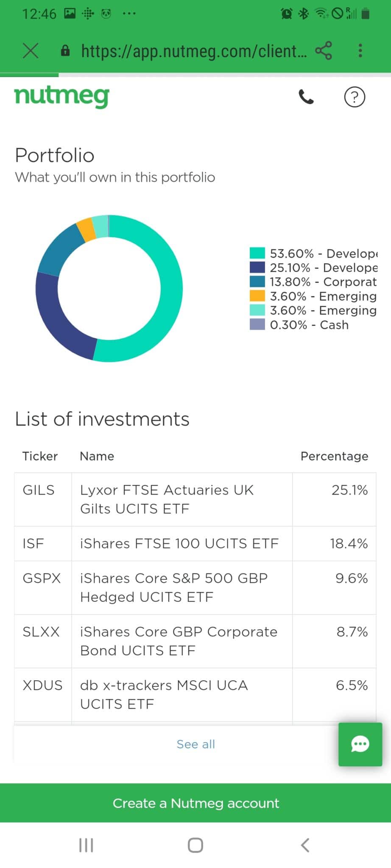Screen dimensions: 391x868
Task: Open the browser three-dot overflow menu
Action: coord(360,51)
